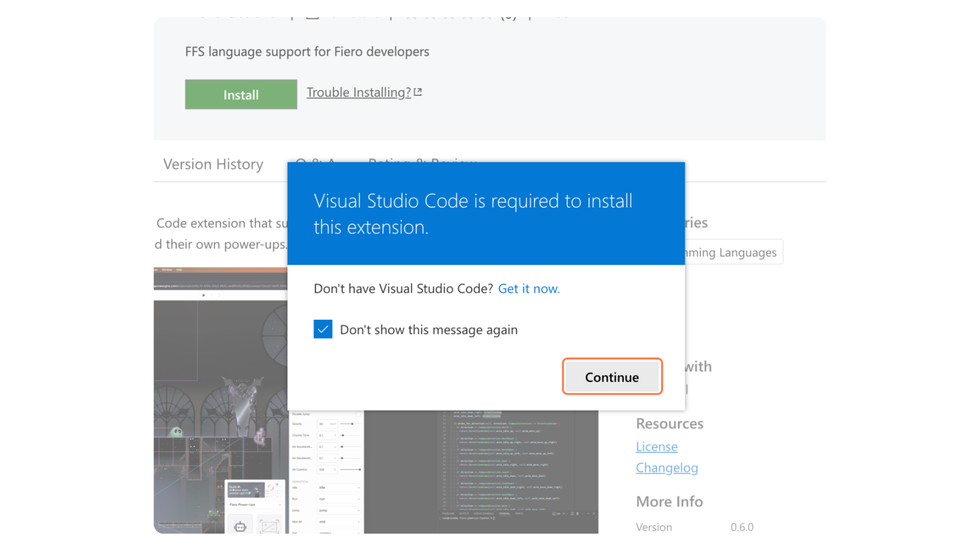
Task: Click the Resources heading
Action: coord(669,423)
